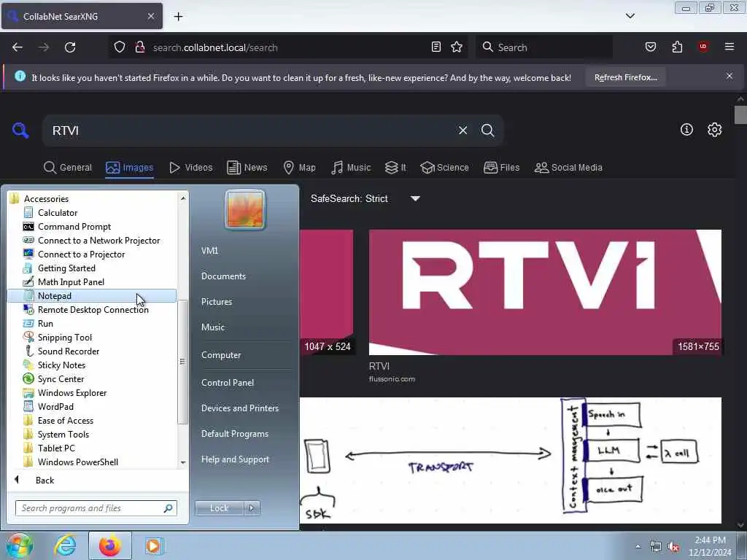The width and height of the screenshot is (747, 560).
Task: Submit search with magnifier button
Action: (x=487, y=131)
